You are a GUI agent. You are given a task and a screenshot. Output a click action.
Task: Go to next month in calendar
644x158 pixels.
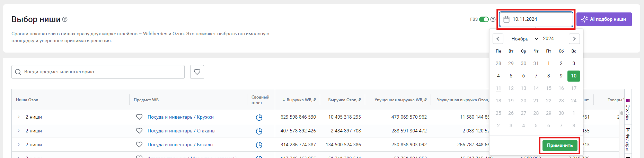pos(574,39)
